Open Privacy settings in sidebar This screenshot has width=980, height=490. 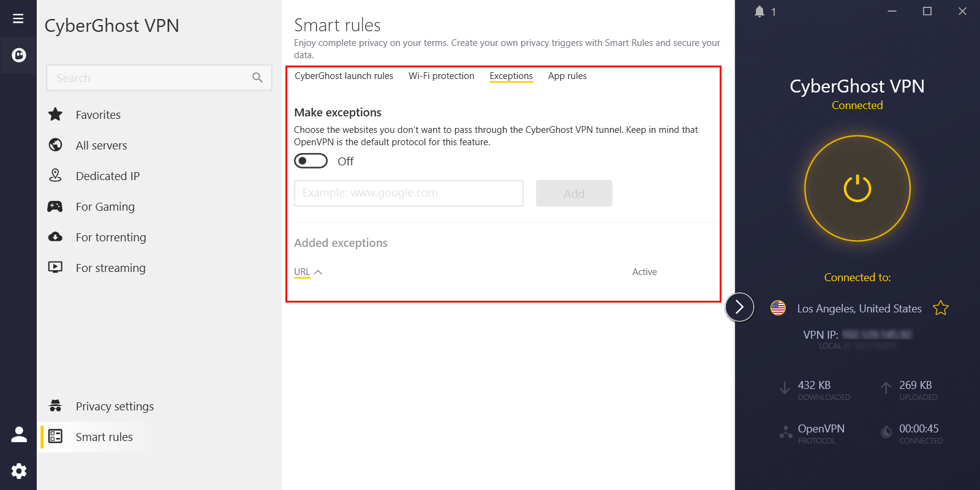tap(115, 406)
